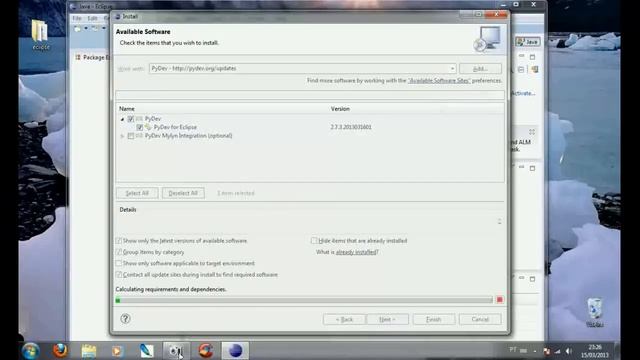Click the toolbar icon right of Add button in Eclipse
This screenshot has height=360, width=640.
click(534, 70)
